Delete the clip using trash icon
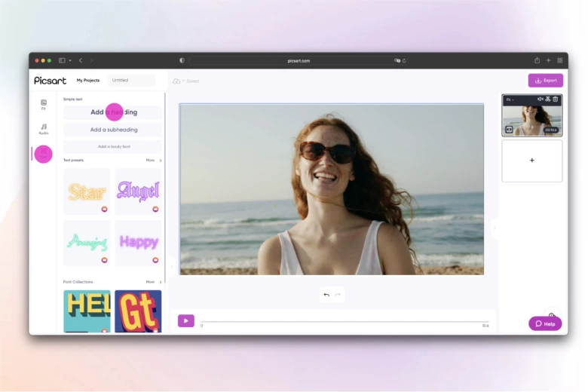The image size is (588, 392). tap(556, 100)
